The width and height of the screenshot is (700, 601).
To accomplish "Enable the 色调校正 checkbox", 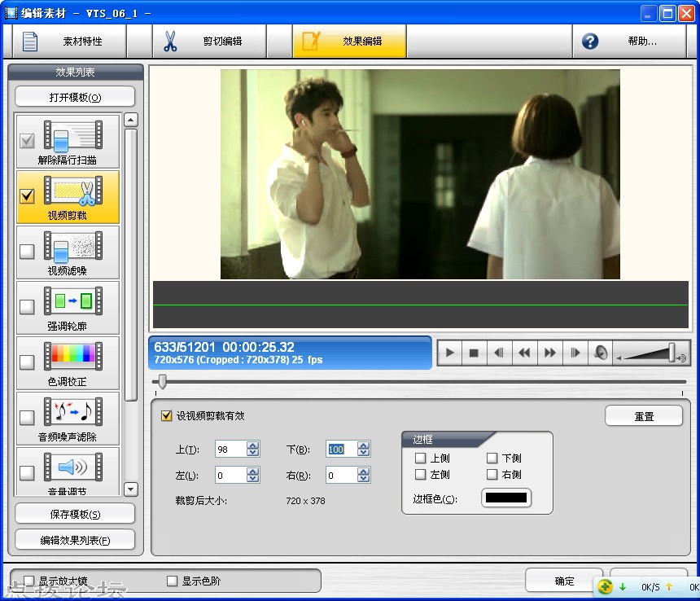I will point(27,362).
